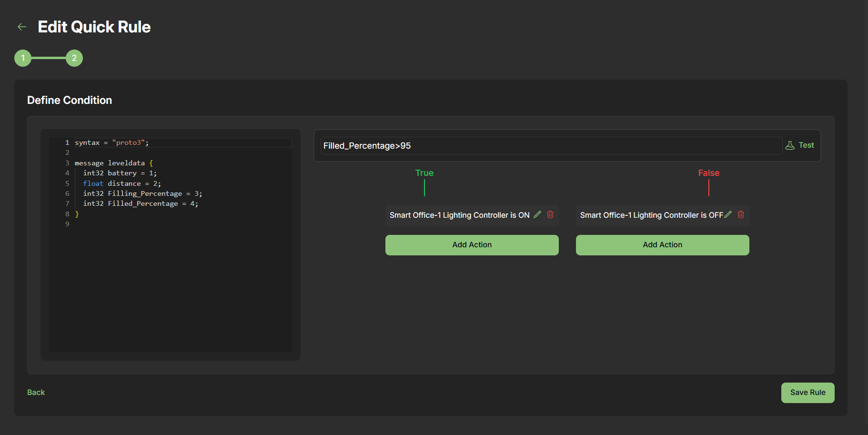Select the 'Lighting Controller is ON' action chip
The width and height of the screenshot is (868, 435).
click(x=459, y=215)
